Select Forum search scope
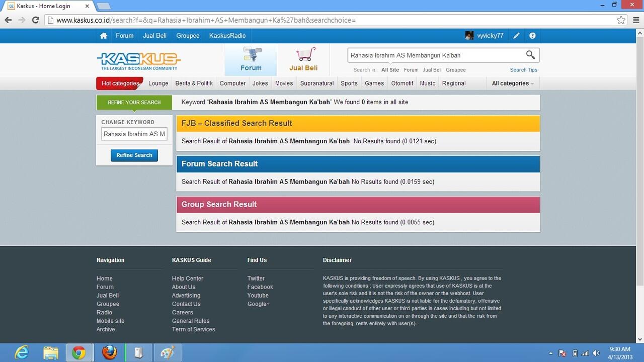This screenshot has width=644, height=362. click(x=411, y=70)
